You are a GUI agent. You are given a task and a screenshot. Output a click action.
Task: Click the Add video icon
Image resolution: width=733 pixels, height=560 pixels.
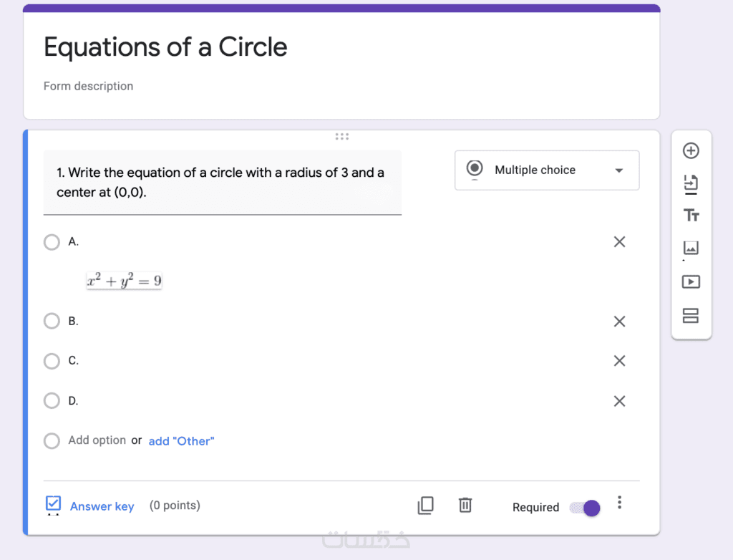pos(691,281)
